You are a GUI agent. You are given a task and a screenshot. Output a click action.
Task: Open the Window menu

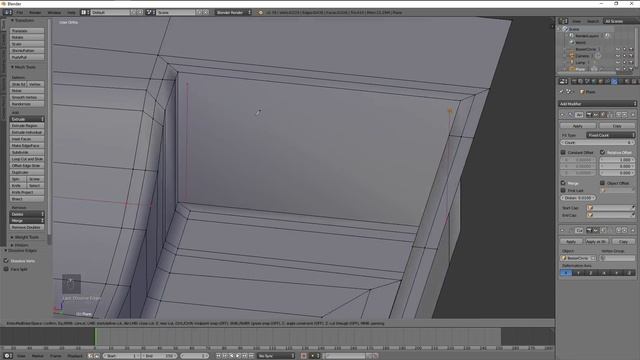coord(54,12)
